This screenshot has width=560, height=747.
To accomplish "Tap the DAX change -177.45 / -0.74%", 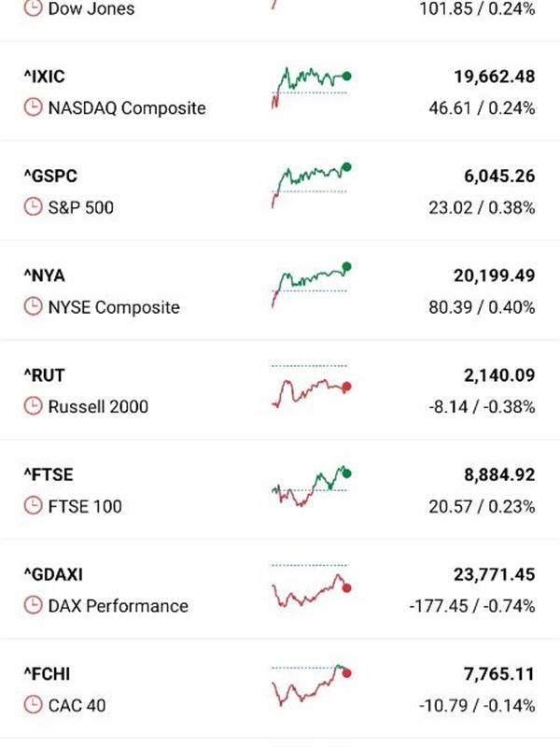I will tap(472, 606).
